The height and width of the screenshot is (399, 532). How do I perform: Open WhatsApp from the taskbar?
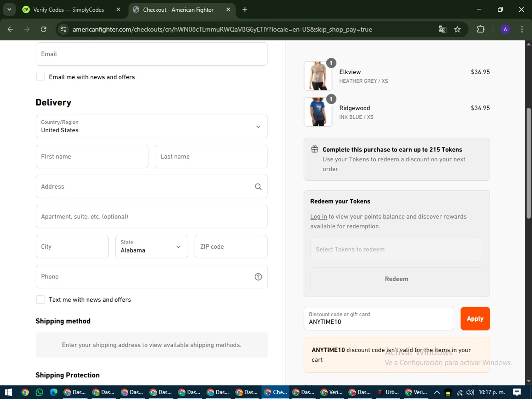[39, 392]
